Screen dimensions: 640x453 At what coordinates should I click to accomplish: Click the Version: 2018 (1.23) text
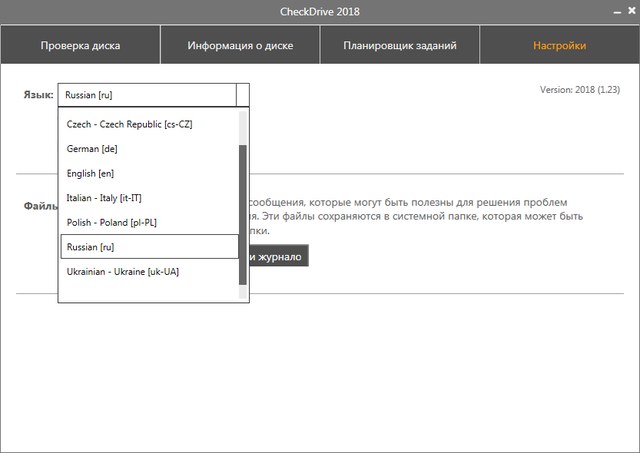581,89
